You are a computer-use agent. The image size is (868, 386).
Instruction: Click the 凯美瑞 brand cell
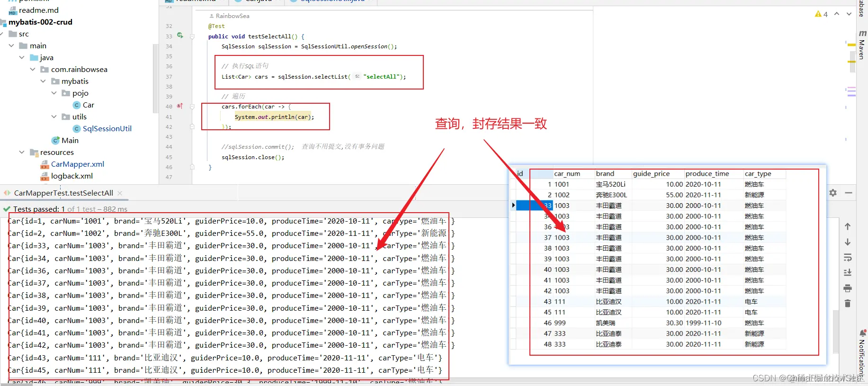[x=606, y=323]
